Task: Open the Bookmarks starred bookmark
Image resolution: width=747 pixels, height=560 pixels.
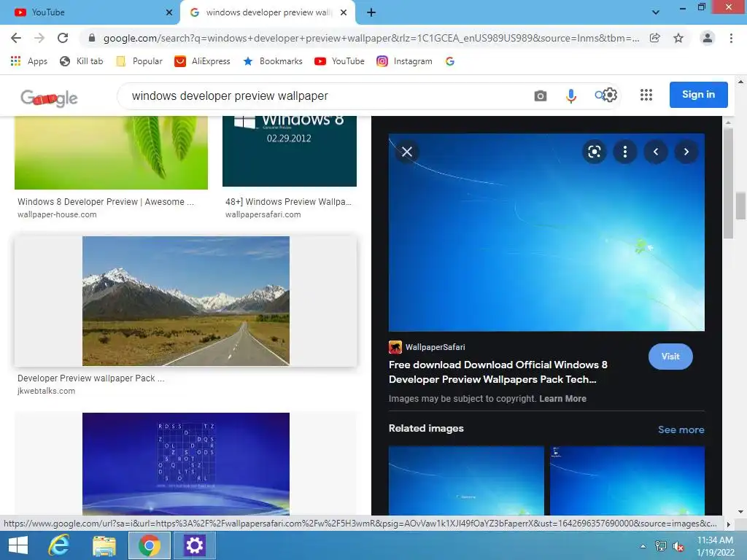Action: 273,61
